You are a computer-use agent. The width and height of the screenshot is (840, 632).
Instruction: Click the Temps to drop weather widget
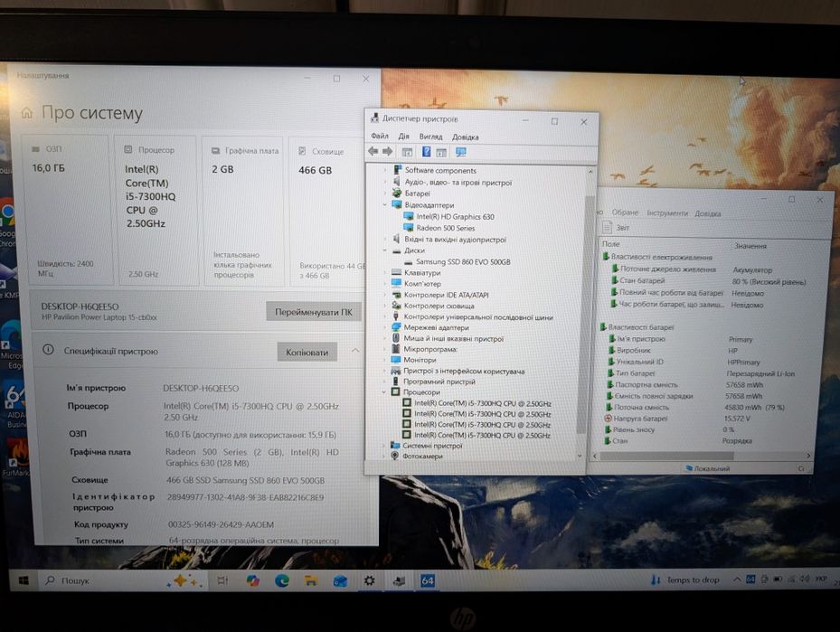[x=684, y=580]
